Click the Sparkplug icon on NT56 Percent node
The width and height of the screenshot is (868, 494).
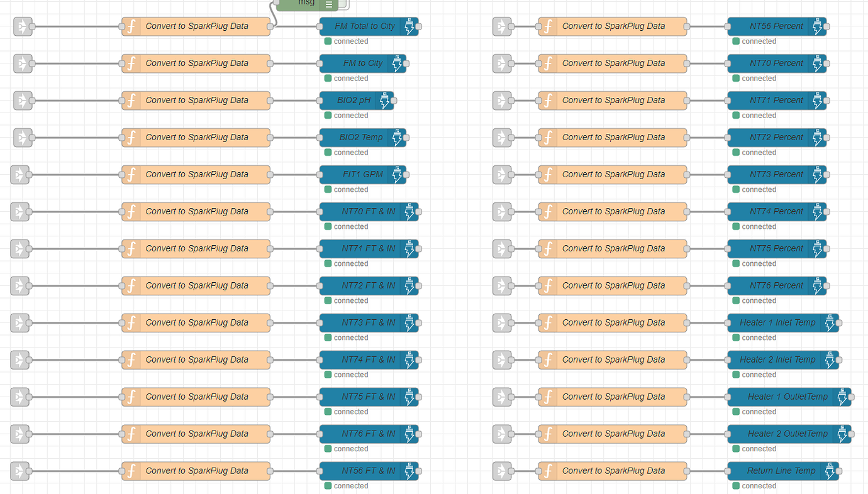coord(818,26)
